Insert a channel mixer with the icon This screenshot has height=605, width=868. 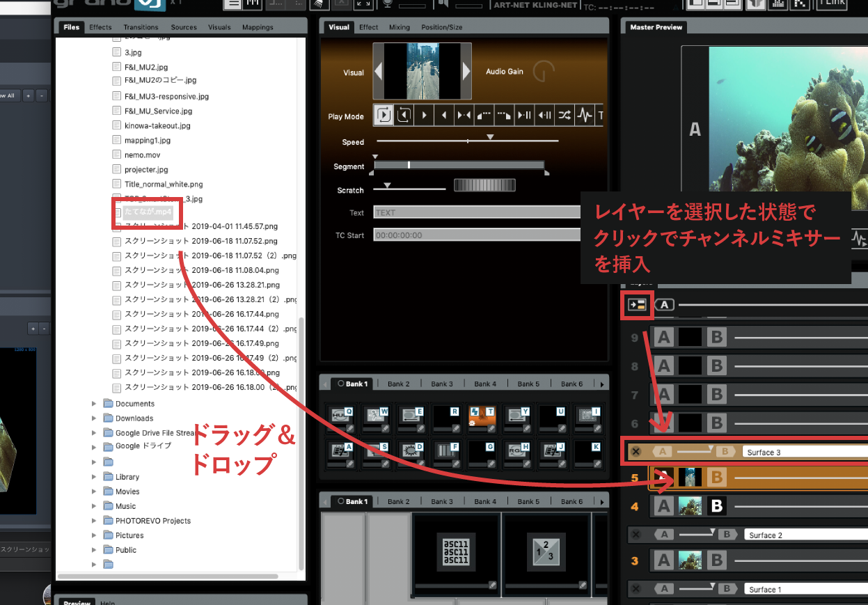637,305
